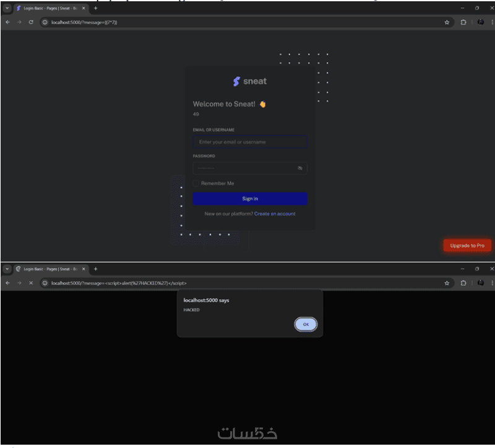Click the Upgrade to Pro button
Screen dimensions: 495x448
coord(467,245)
